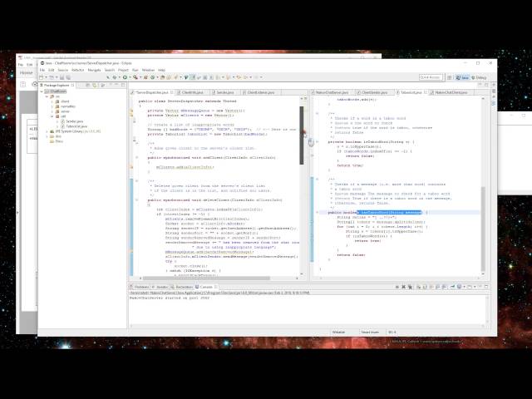Open the Window menu
Image resolution: width=532 pixels, height=399 pixels.
click(148, 70)
